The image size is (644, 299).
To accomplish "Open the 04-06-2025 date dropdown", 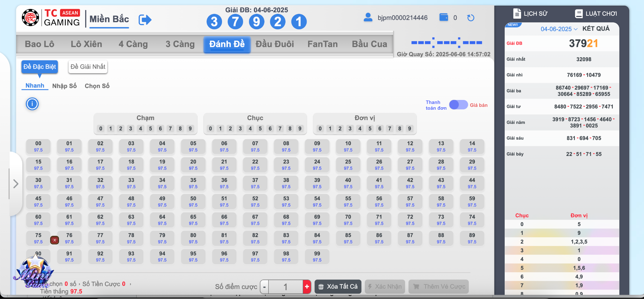I will point(559,29).
